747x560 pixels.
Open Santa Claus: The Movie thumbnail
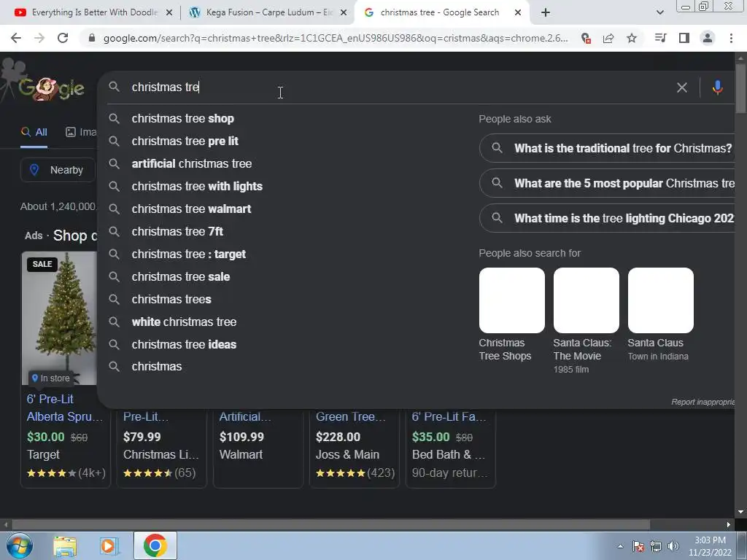point(586,300)
